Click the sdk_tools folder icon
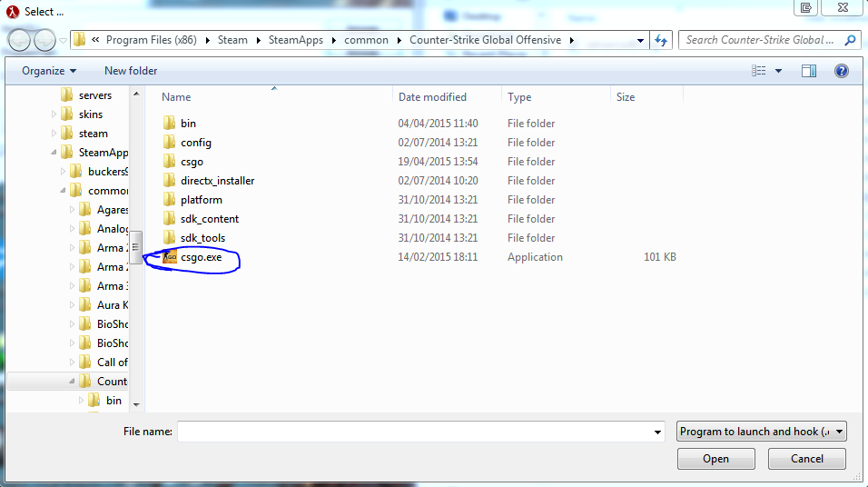 170,238
